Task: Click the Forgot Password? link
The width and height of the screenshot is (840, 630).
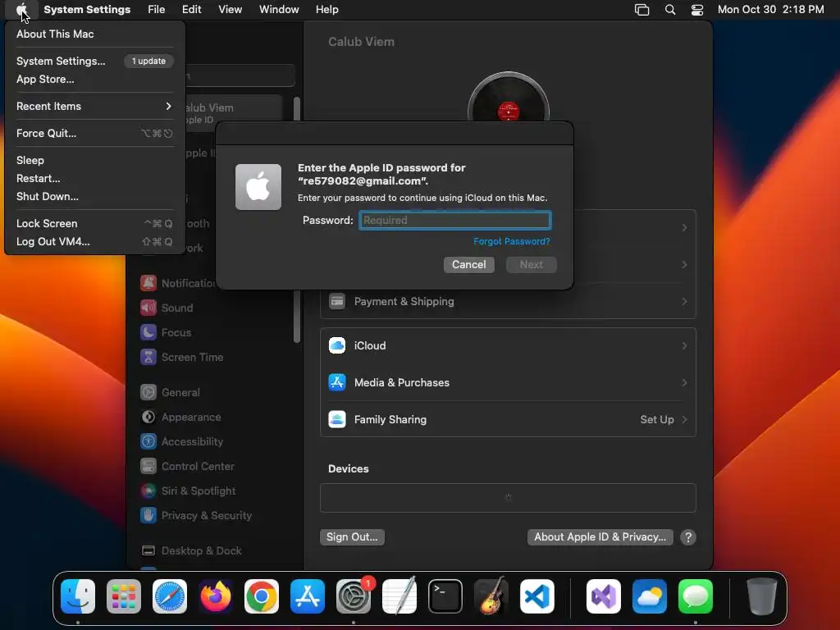Action: click(x=512, y=242)
